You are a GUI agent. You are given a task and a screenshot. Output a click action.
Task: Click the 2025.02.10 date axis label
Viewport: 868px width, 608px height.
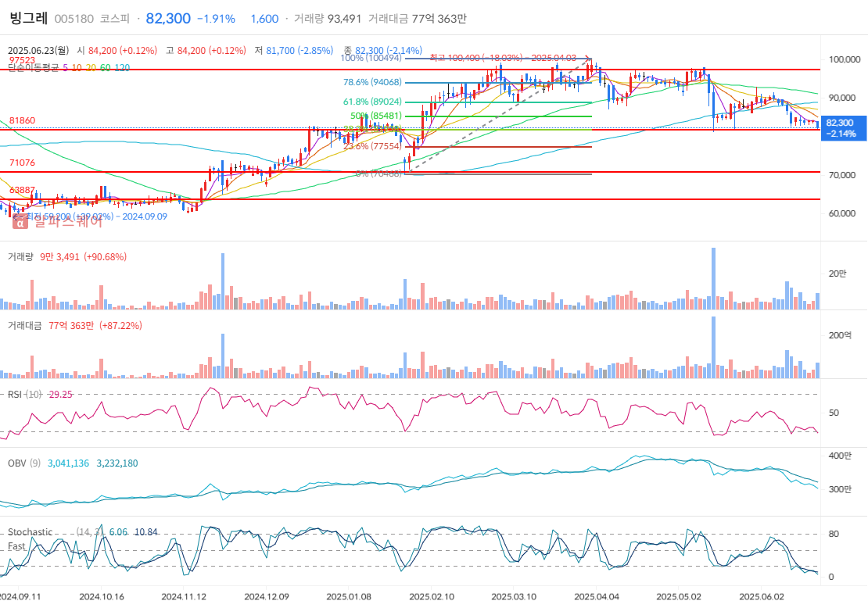432,597
